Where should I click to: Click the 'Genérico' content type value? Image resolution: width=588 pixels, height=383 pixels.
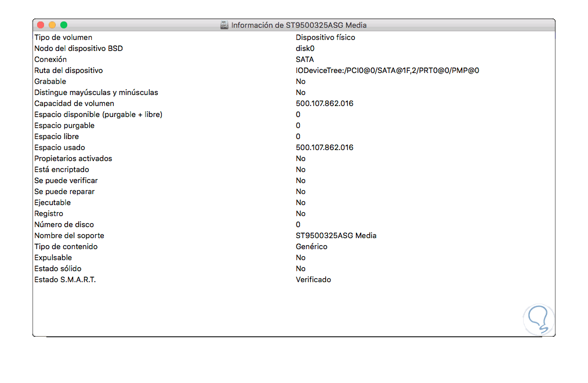(x=311, y=247)
